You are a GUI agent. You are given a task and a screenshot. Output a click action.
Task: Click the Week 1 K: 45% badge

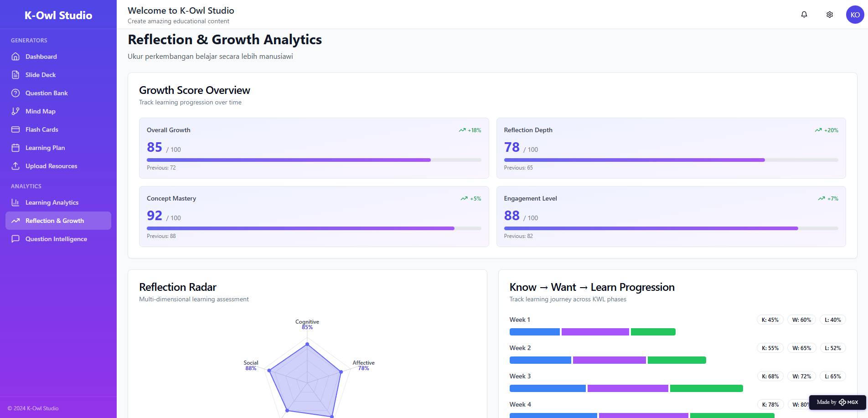click(x=770, y=320)
